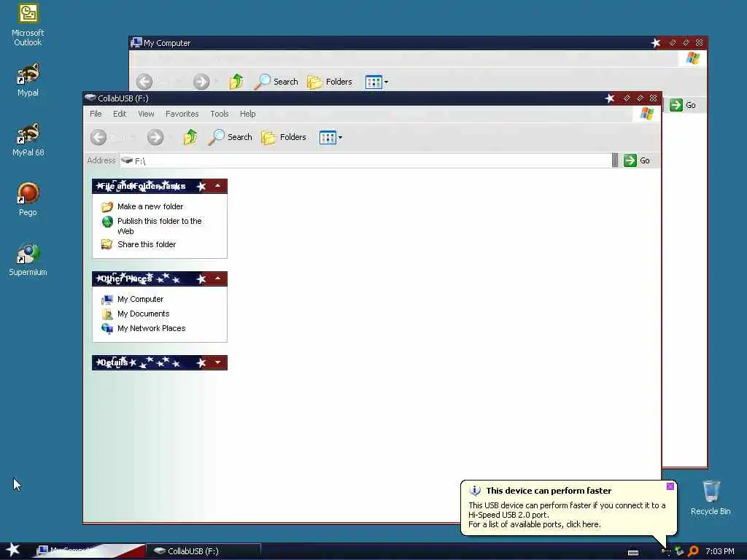Click the USB device tray icon
Viewport: 747px width, 560px height.
665,551
